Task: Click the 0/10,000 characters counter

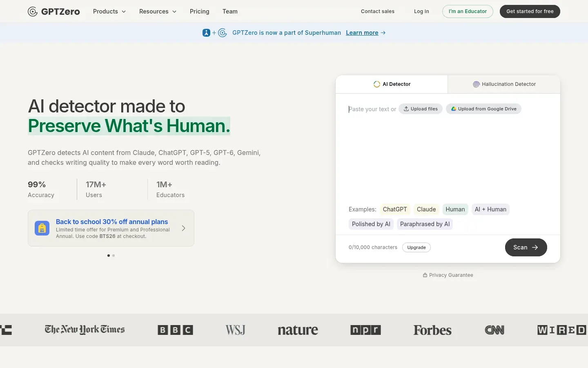Action: 373,247
